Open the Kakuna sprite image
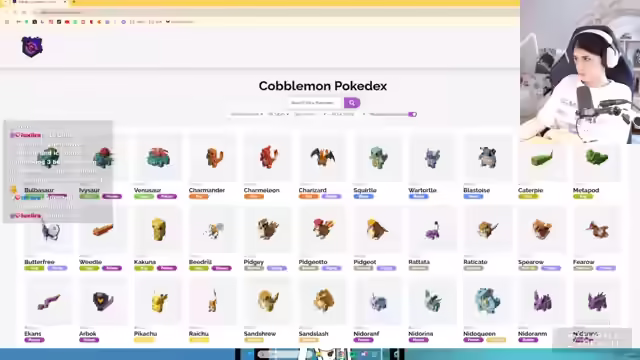 pyautogui.click(x=158, y=230)
